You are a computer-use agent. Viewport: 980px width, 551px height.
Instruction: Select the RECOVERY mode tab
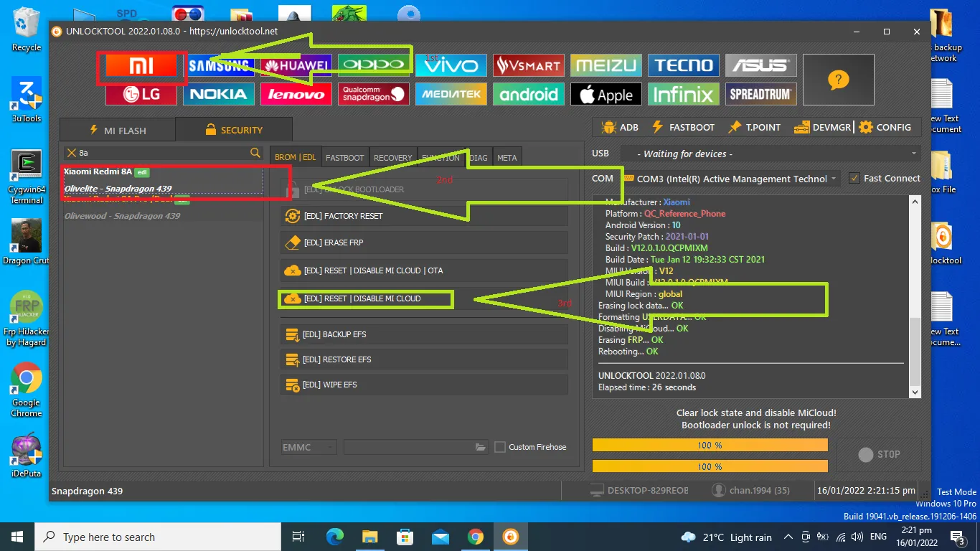click(x=393, y=157)
